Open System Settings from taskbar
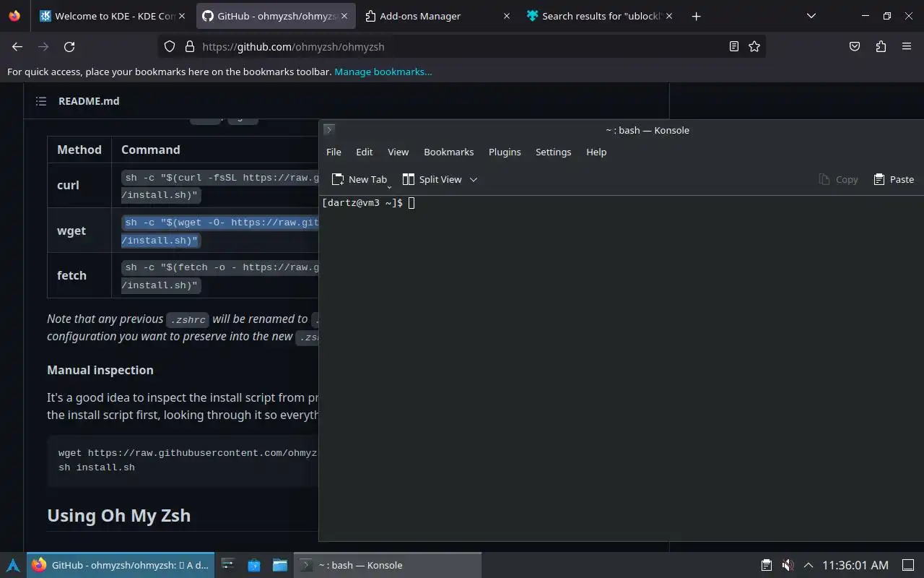This screenshot has height=578, width=924. [227, 565]
